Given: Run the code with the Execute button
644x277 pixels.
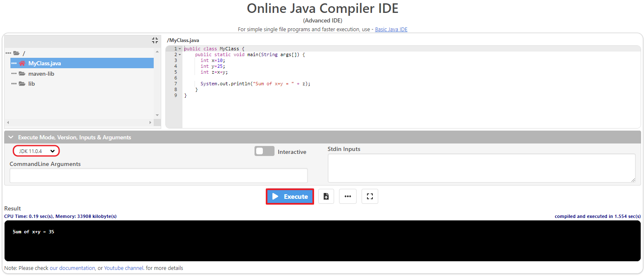Looking at the screenshot, I should pos(290,196).
